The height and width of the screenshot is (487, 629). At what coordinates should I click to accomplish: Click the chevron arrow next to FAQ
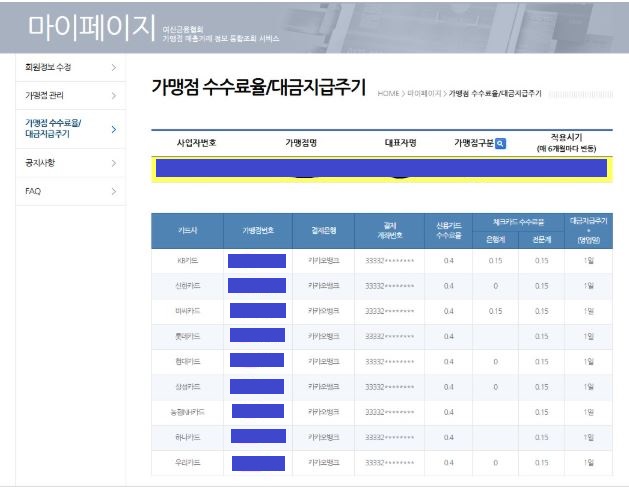[114, 190]
